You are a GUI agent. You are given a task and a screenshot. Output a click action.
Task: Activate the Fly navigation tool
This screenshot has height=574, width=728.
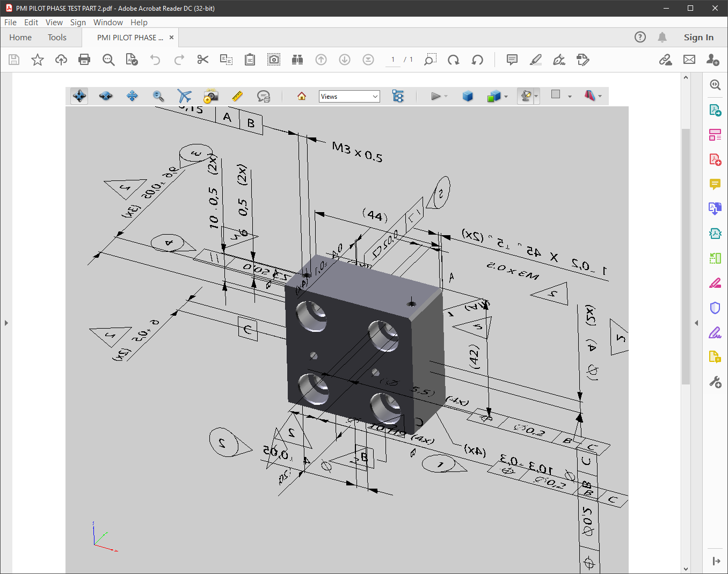click(x=184, y=96)
